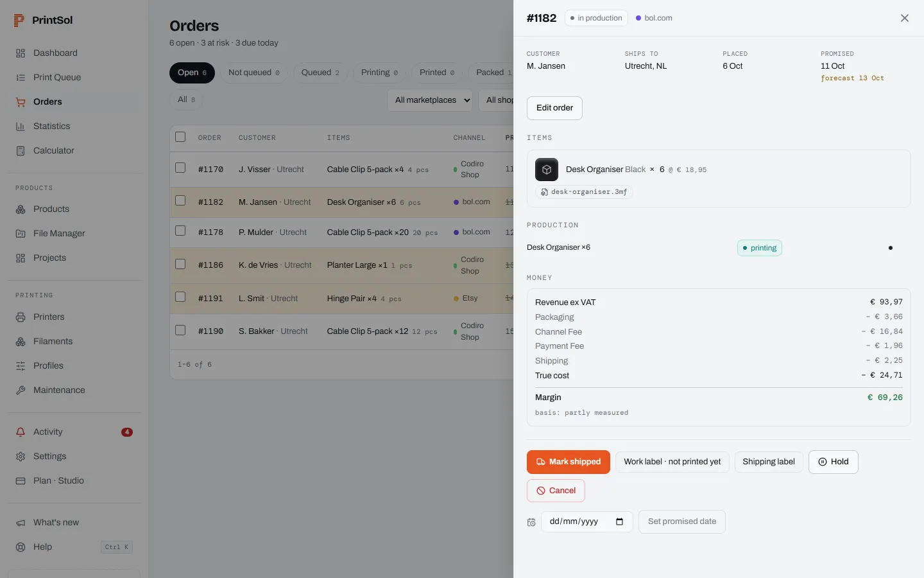Viewport: 924px width, 578px height.
Task: Open Filaments via its sidebar icon
Action: pos(21,342)
